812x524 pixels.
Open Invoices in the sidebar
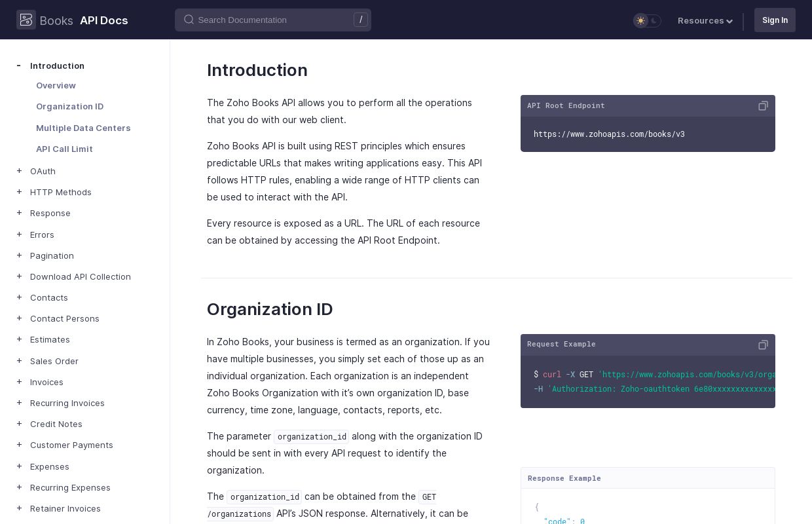pyautogui.click(x=46, y=382)
